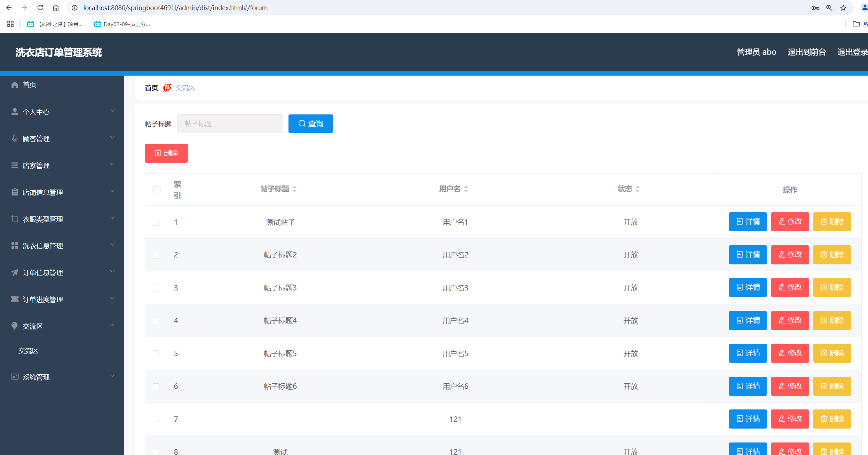Click the zoom magnifier icon in address bar
The height and width of the screenshot is (455, 868).
click(829, 8)
